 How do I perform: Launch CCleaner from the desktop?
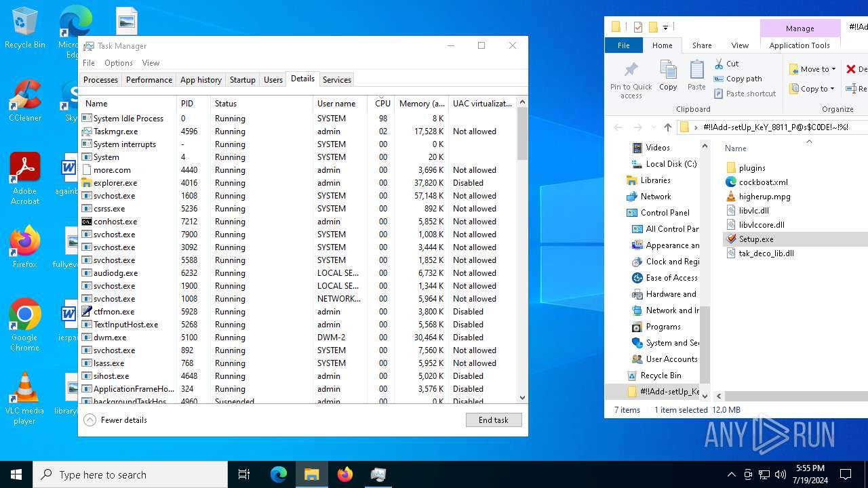tap(24, 100)
